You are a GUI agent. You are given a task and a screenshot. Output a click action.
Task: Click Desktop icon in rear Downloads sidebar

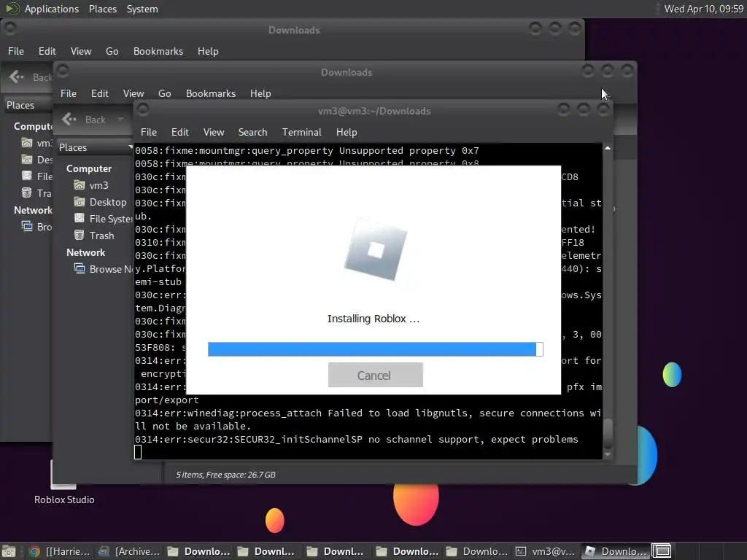(27, 160)
